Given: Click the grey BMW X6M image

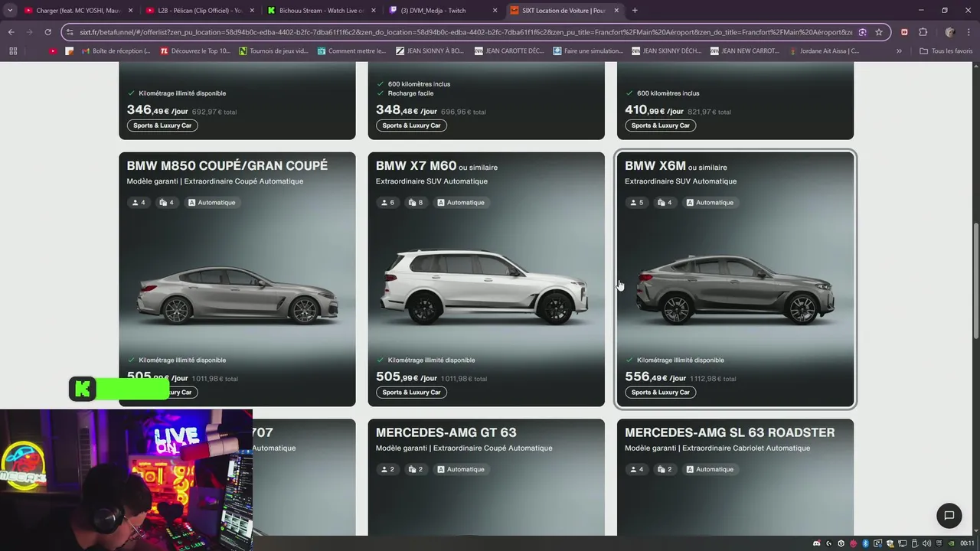Looking at the screenshot, I should pyautogui.click(x=735, y=289).
